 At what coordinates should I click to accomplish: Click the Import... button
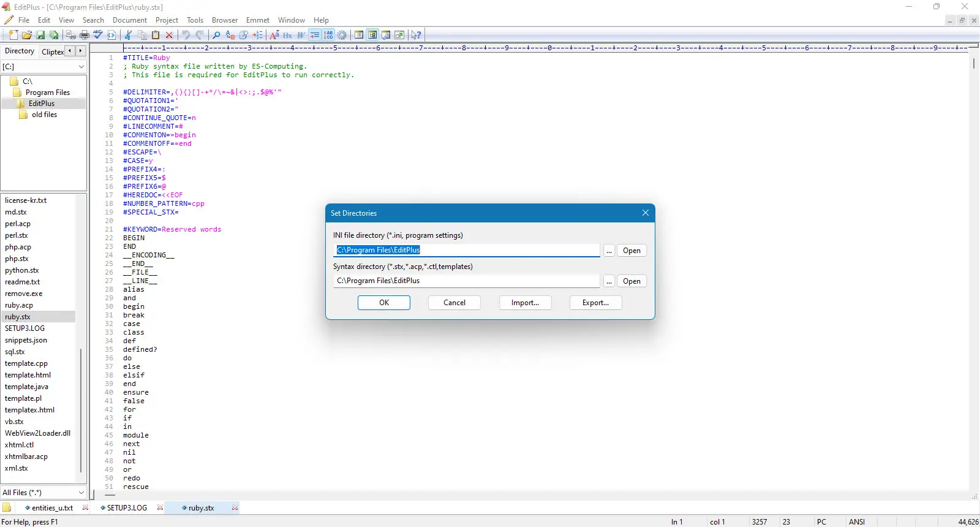[526, 303]
